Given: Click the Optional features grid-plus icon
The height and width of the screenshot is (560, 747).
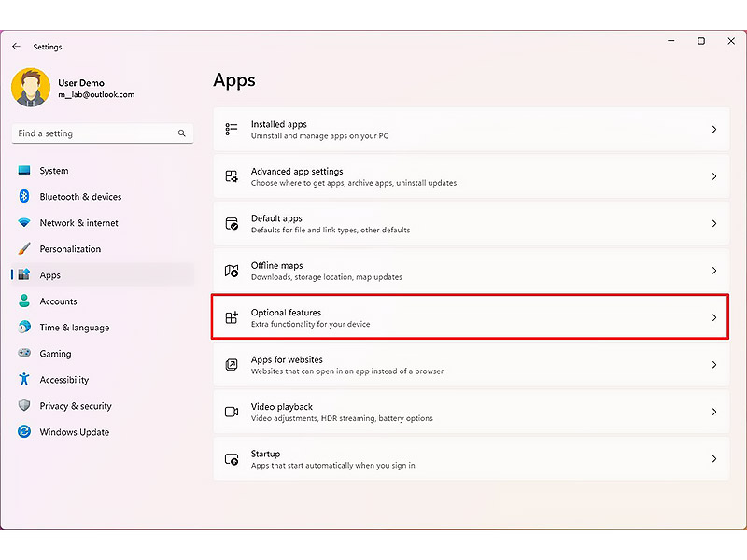Looking at the screenshot, I should tap(232, 317).
